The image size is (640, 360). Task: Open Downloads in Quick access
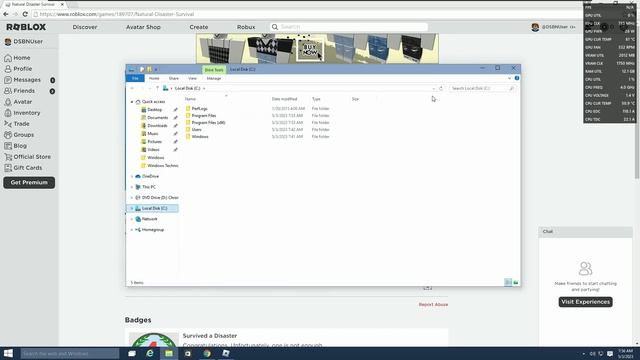[x=157, y=126]
